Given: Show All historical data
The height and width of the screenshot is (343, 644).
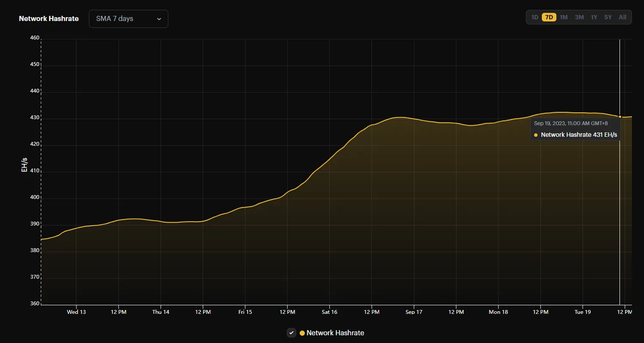Looking at the screenshot, I should 623,17.
